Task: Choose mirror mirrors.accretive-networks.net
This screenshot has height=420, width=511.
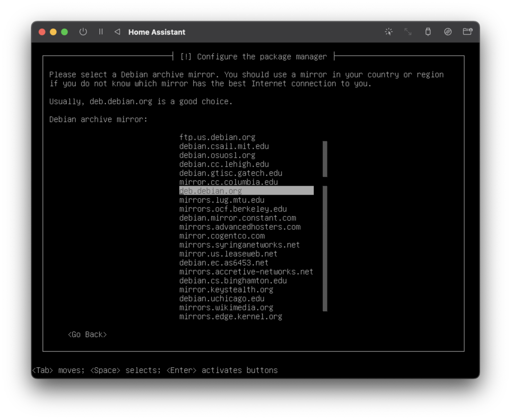Action: pos(246,272)
